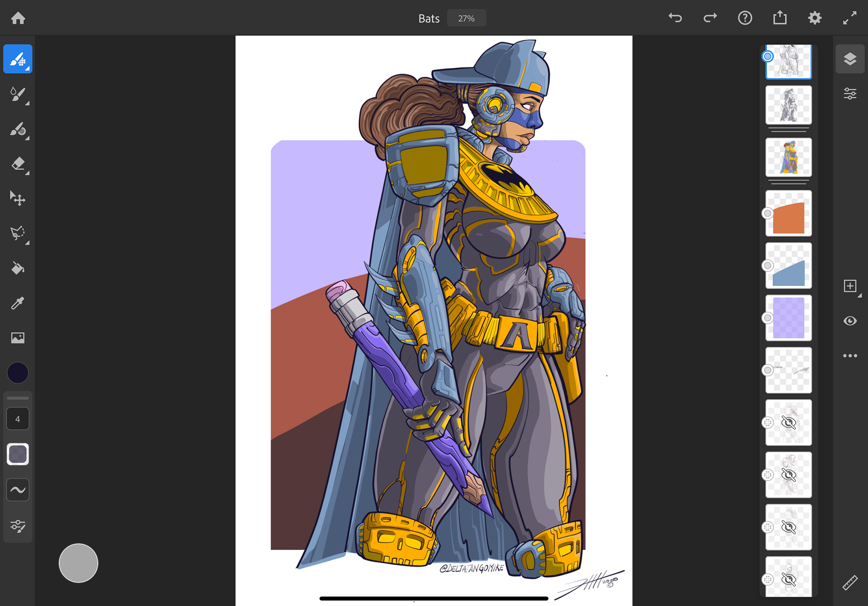868x606 pixels.
Task: Select the Lasso selection tool
Action: click(x=18, y=233)
